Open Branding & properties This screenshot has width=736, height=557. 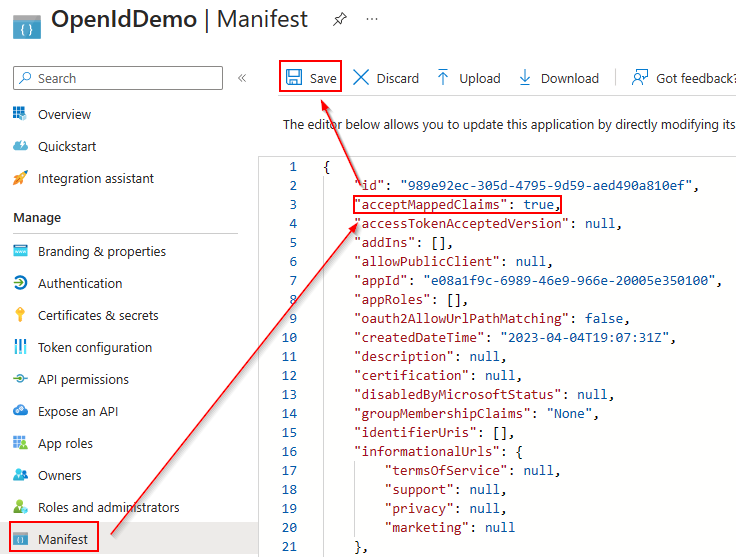(102, 251)
